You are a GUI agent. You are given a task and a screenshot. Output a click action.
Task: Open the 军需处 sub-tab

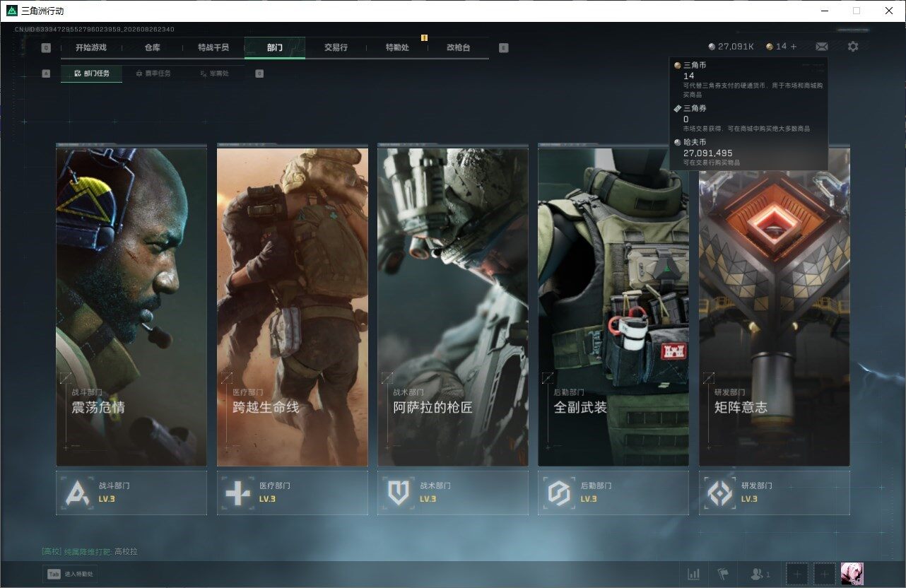pyautogui.click(x=214, y=73)
